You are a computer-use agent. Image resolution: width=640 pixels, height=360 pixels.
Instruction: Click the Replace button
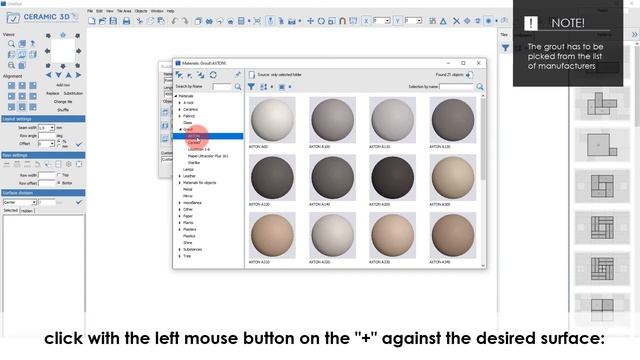tap(53, 93)
